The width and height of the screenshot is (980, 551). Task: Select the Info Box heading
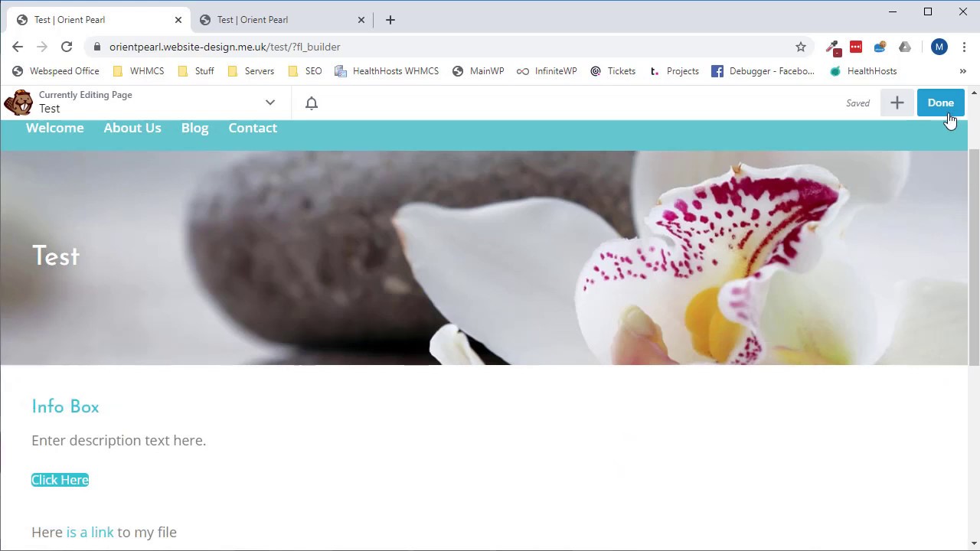(65, 406)
